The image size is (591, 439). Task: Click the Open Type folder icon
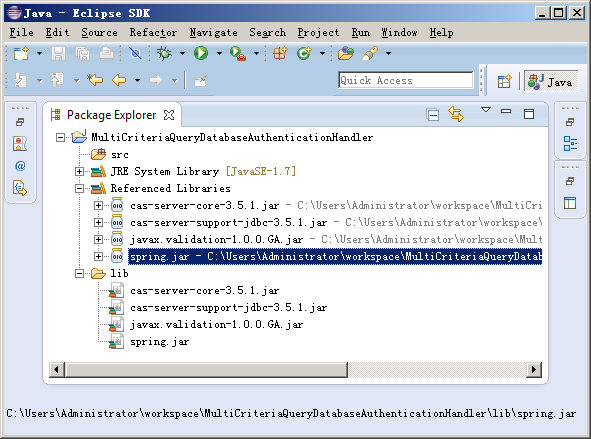pos(346,53)
